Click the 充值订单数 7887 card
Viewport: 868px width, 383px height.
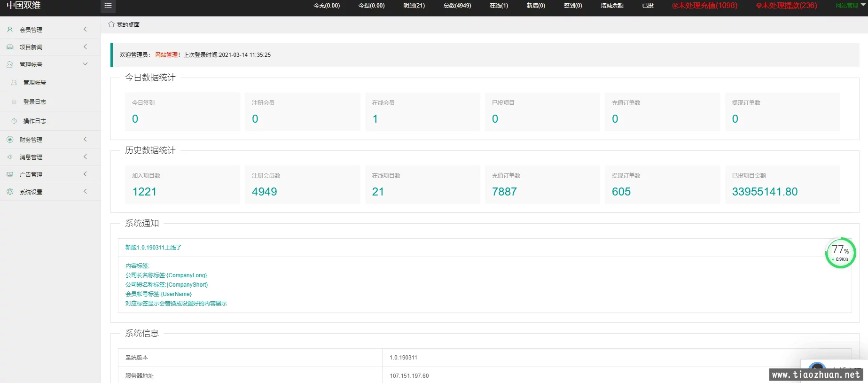click(x=542, y=184)
